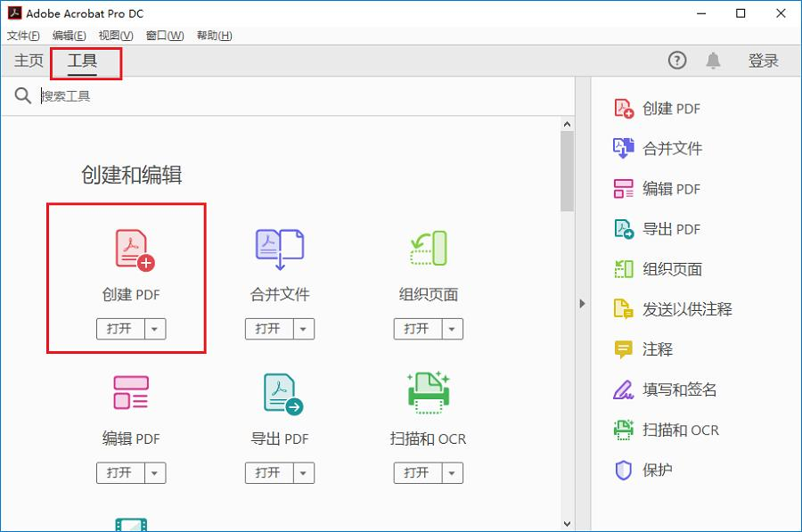Select the 导出 PDF icon on the right

tap(625, 229)
